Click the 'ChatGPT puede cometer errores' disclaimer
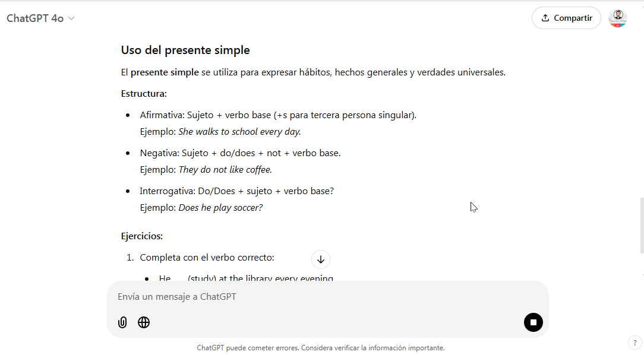The image size is (644, 355). (321, 348)
